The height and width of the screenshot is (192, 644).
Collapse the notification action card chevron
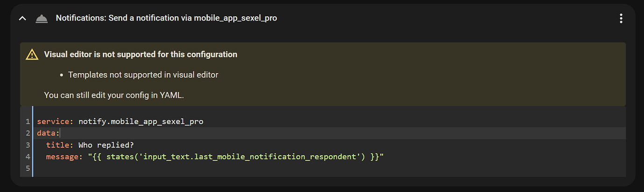pyautogui.click(x=21, y=19)
